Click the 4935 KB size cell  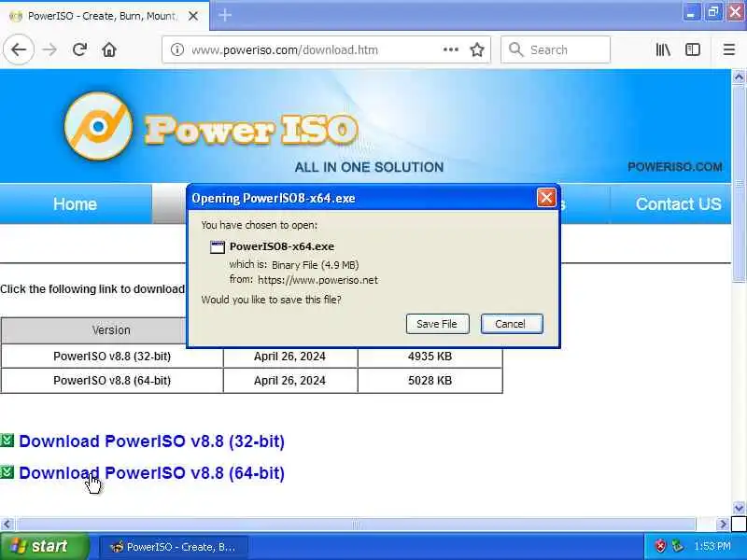[430, 357]
